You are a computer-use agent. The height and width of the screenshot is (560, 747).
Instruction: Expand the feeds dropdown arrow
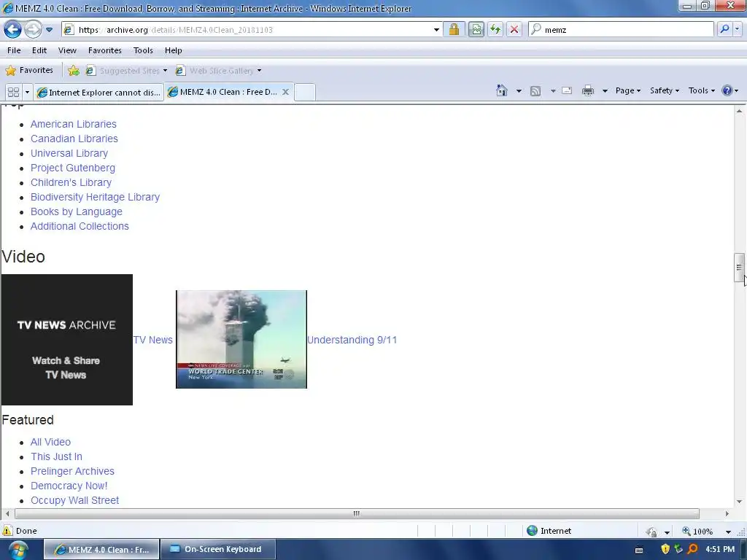[553, 90]
